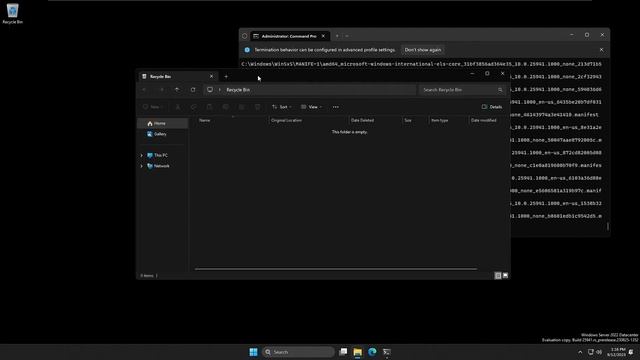640x360 pixels.
Task: Open Task View from the taskbar
Action: click(343, 352)
